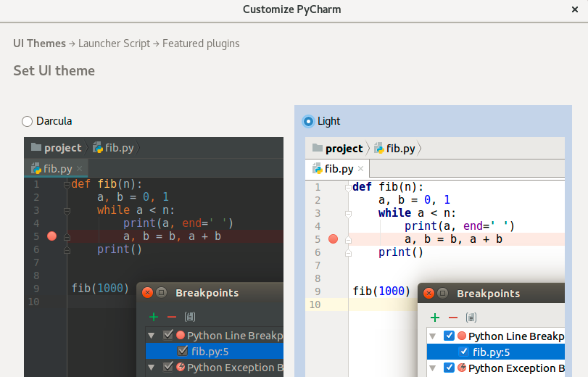The width and height of the screenshot is (588, 377).
Task: Select the Darcula theme radio button
Action: pyautogui.click(x=27, y=121)
